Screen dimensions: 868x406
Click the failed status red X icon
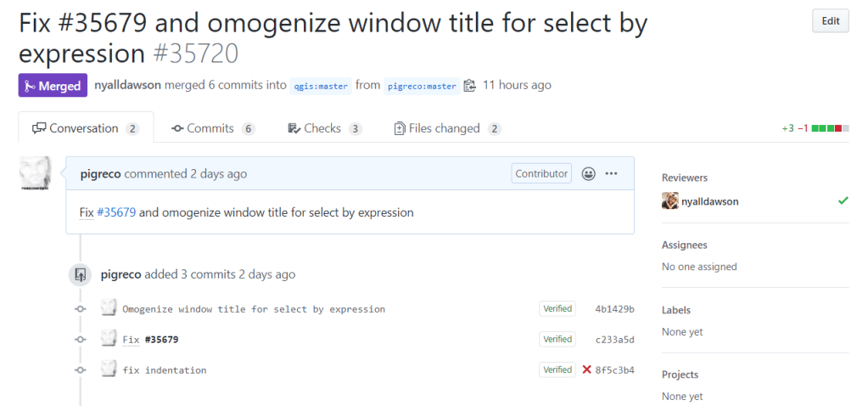[x=586, y=369]
